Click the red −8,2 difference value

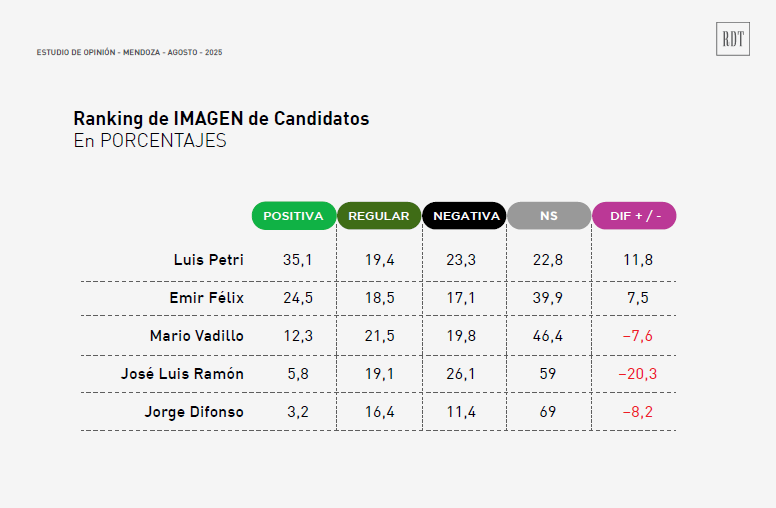pos(637,412)
